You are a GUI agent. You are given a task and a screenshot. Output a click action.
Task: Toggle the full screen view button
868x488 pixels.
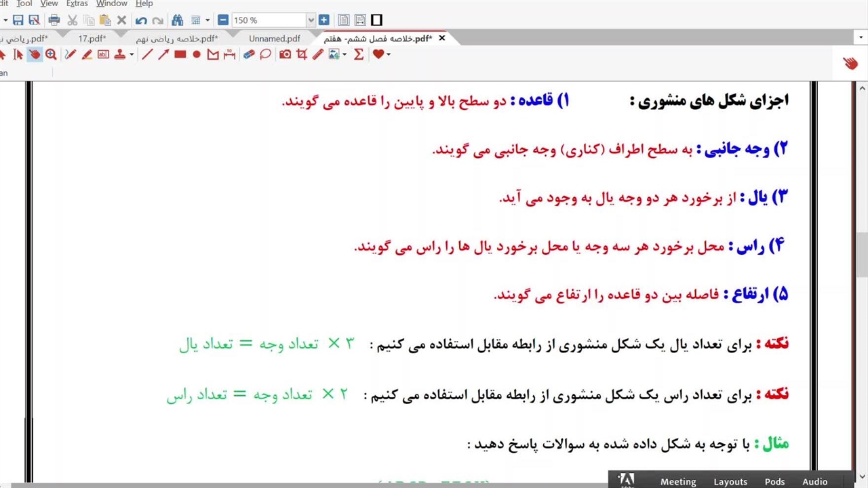pyautogui.click(x=377, y=20)
